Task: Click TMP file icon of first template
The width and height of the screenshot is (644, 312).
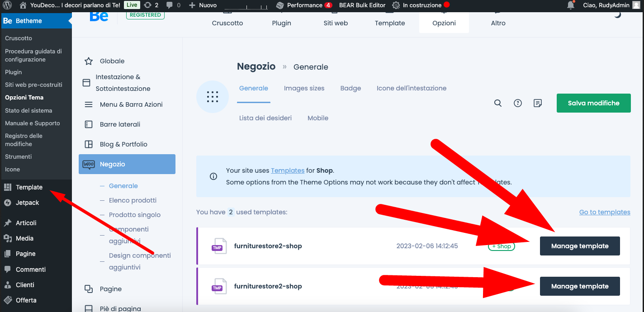Action: [x=219, y=246]
